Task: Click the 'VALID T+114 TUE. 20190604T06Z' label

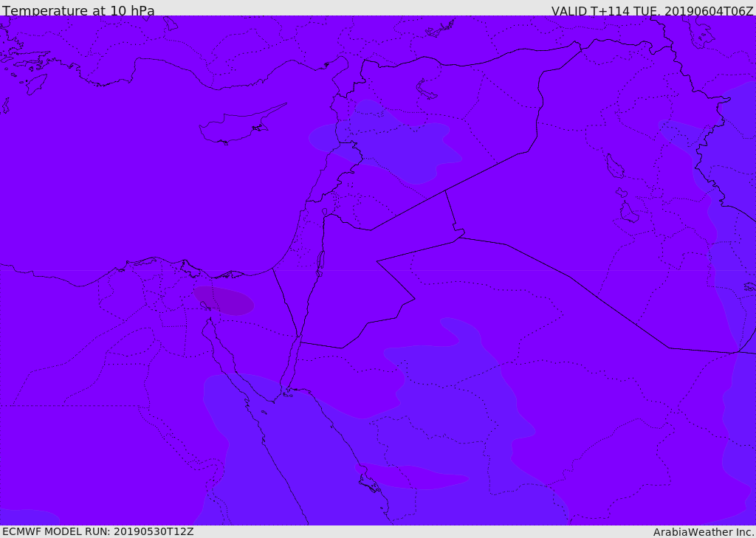Action: (x=652, y=11)
